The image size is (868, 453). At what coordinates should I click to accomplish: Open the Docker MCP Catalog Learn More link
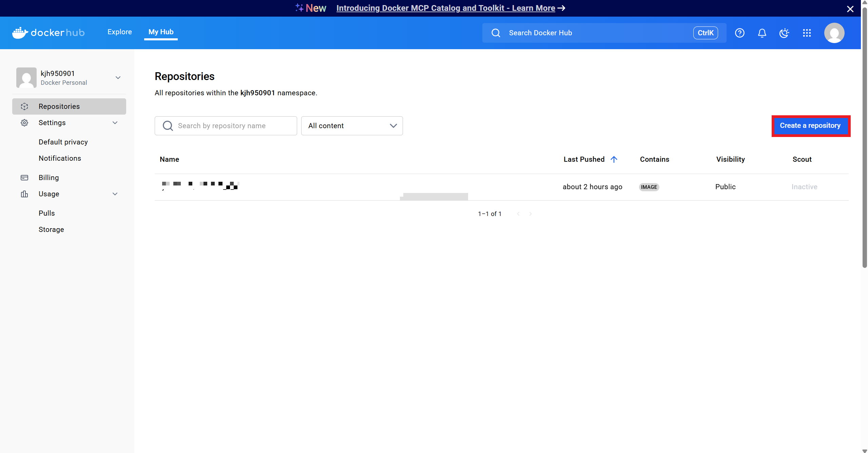(446, 8)
